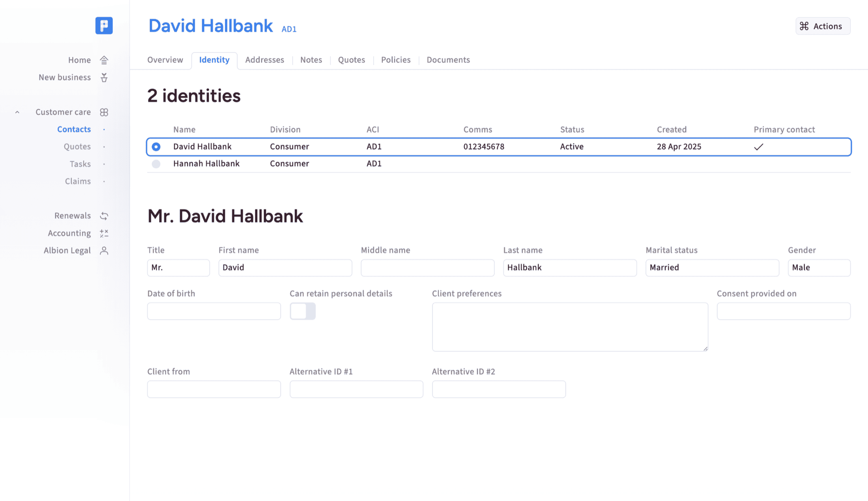The image size is (868, 501).
Task: Click the Customer care grid icon
Action: click(x=104, y=112)
